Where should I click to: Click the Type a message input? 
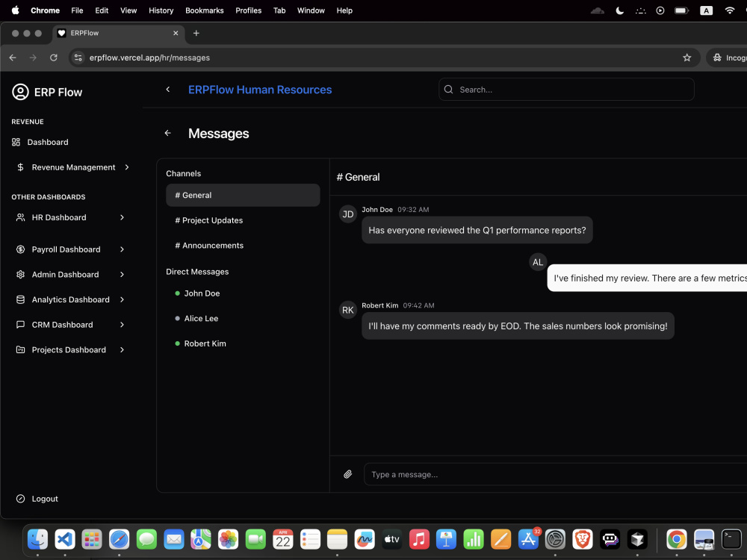tap(555, 474)
